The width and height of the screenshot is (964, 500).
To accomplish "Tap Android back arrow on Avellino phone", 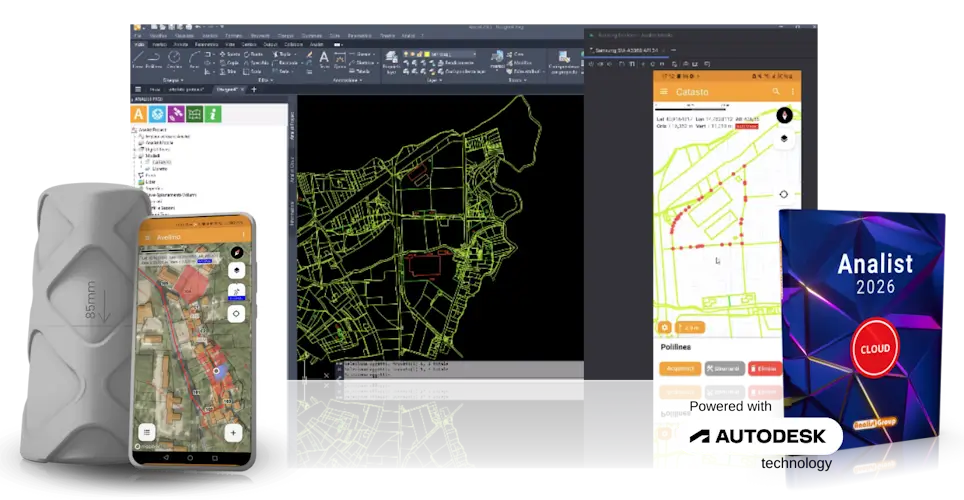I will pos(165,458).
